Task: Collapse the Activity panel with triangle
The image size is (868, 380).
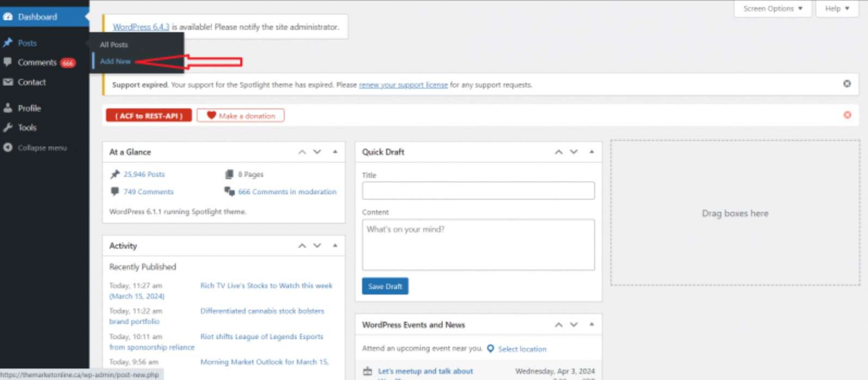Action: 335,246
